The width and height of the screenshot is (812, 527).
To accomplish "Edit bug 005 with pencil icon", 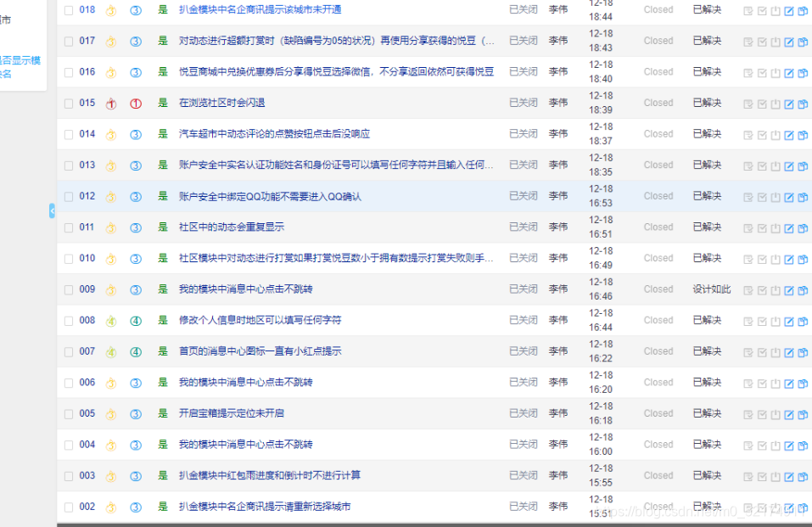I will pos(789,415).
